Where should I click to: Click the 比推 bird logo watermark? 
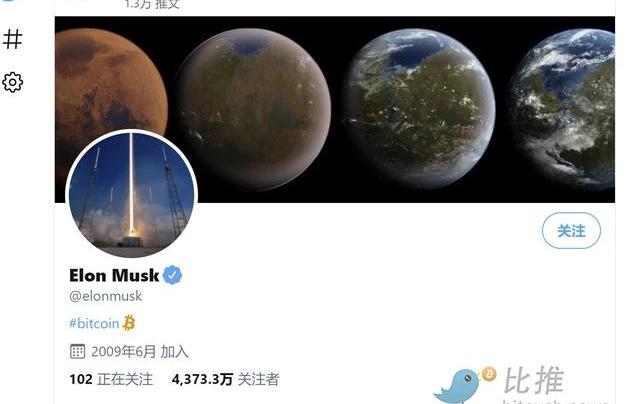tap(463, 384)
